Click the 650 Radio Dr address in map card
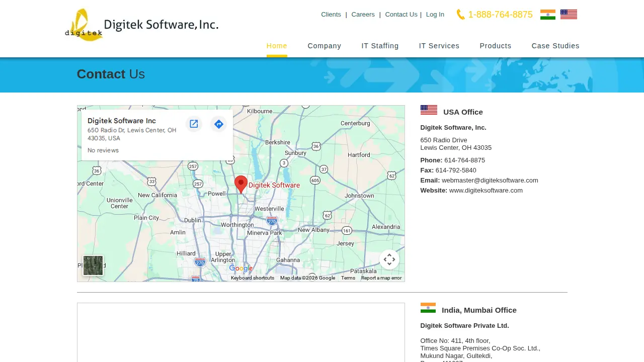This screenshot has height=362, width=644. 132,134
